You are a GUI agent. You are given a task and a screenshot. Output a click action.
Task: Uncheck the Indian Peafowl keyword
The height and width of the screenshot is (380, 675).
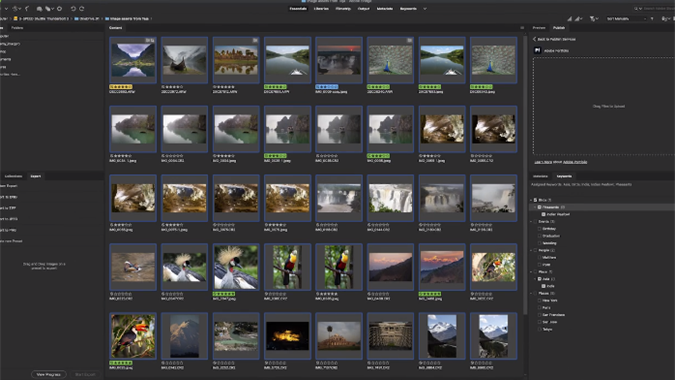tap(543, 214)
